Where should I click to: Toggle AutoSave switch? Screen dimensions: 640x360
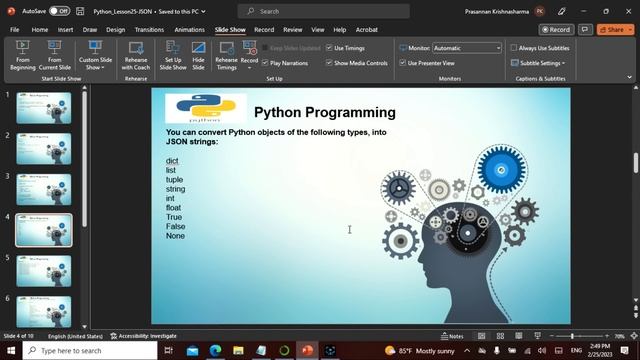(x=60, y=11)
